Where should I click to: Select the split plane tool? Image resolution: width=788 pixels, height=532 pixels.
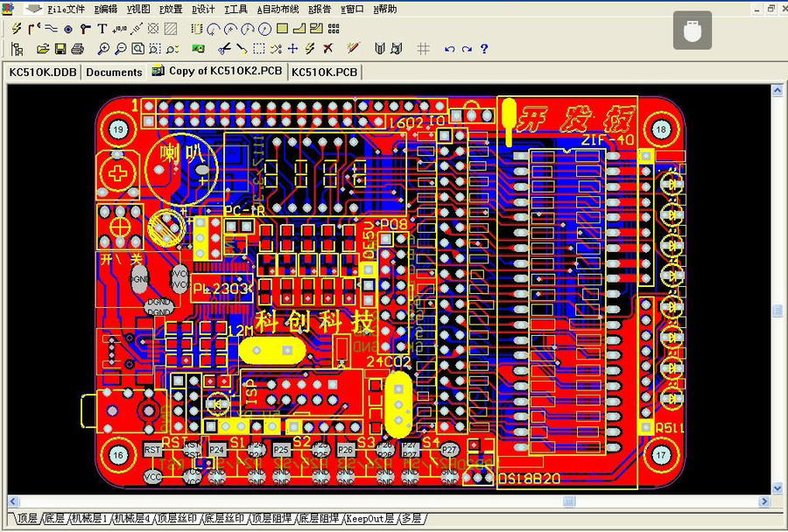[x=316, y=29]
